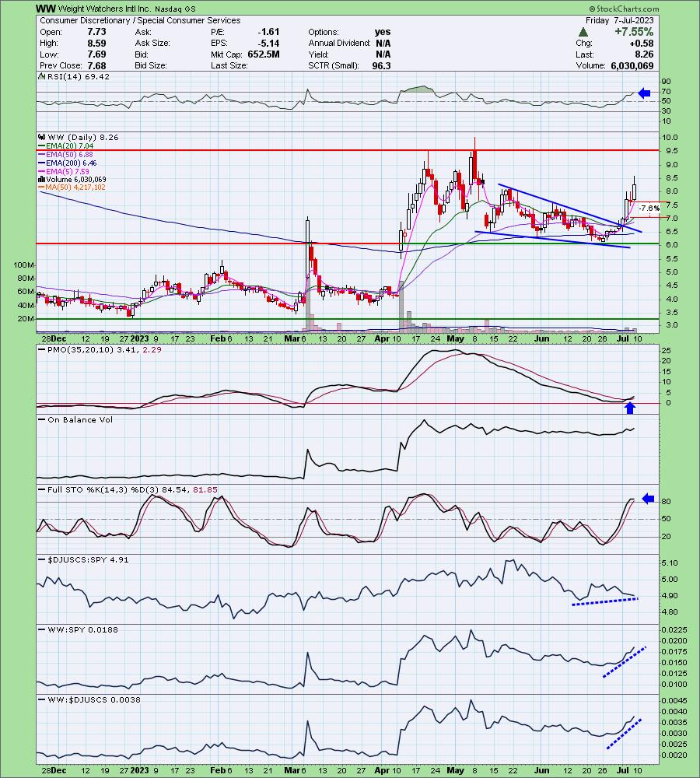The image size is (700, 778).
Task: Click the High value 8.59
Action: [96, 43]
